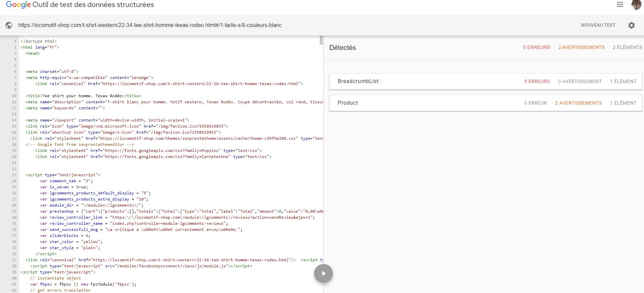This screenshot has height=293, width=644.
Task: Expand the BreadcrumbList result row
Action: click(x=486, y=81)
